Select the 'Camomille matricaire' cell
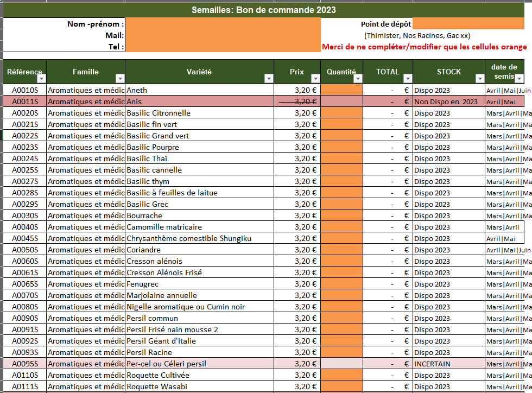 pyautogui.click(x=200, y=227)
